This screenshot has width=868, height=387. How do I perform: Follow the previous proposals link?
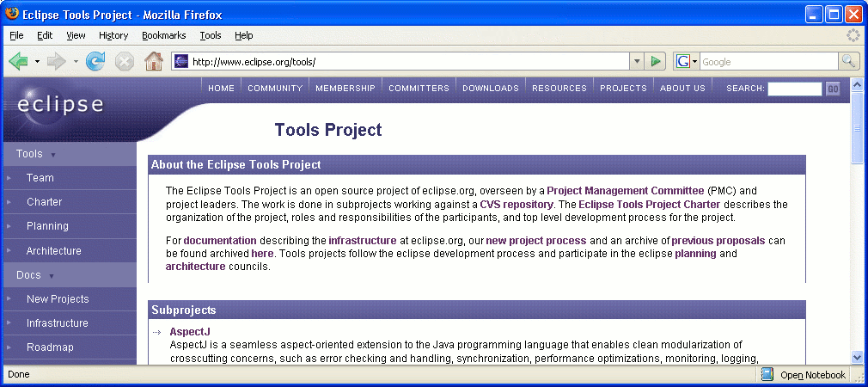point(718,241)
